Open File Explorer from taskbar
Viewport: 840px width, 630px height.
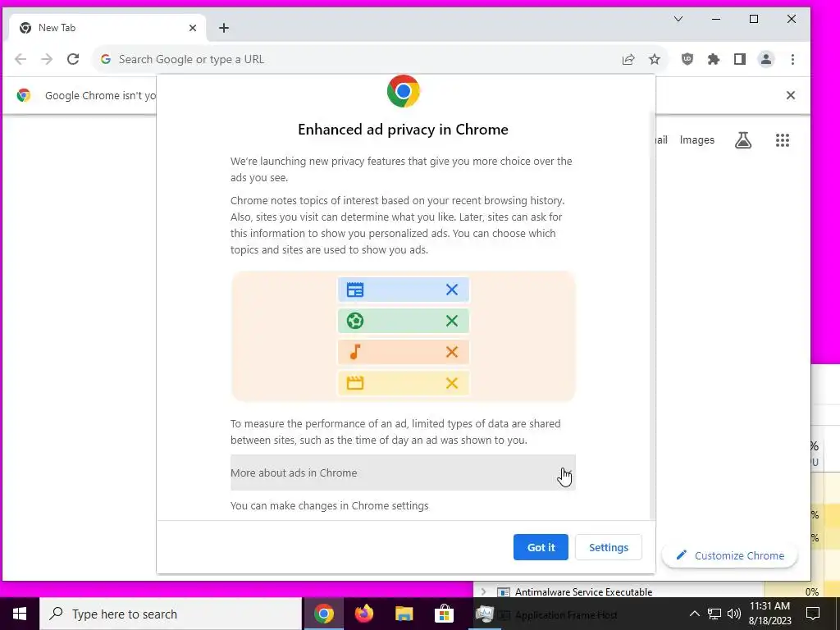click(404, 614)
